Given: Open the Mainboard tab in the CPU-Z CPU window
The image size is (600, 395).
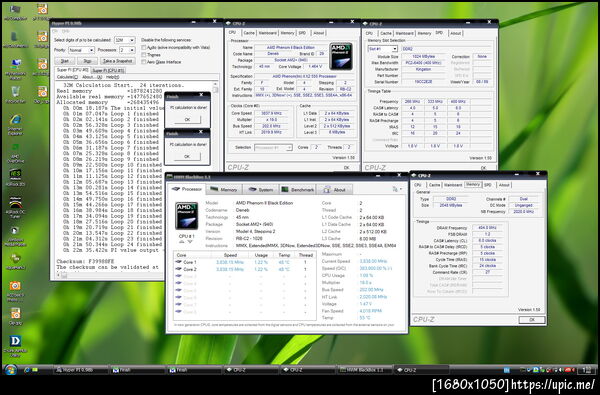Looking at the screenshot, I should click(267, 33).
